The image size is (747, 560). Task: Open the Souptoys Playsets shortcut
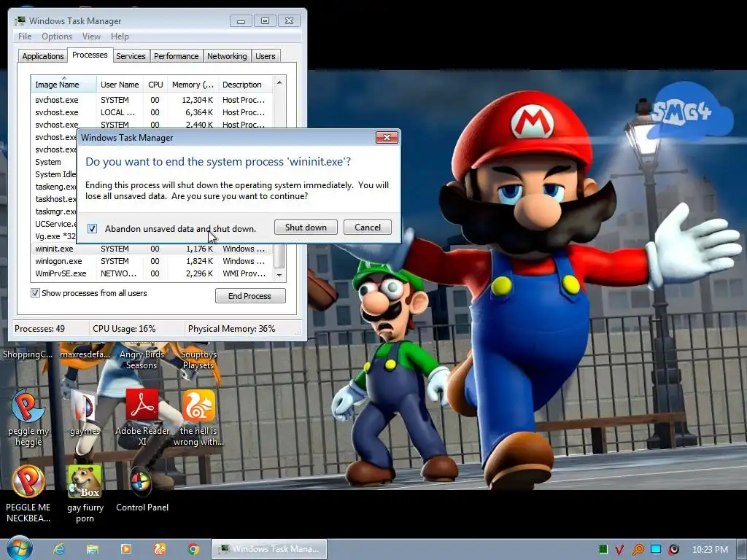198,359
